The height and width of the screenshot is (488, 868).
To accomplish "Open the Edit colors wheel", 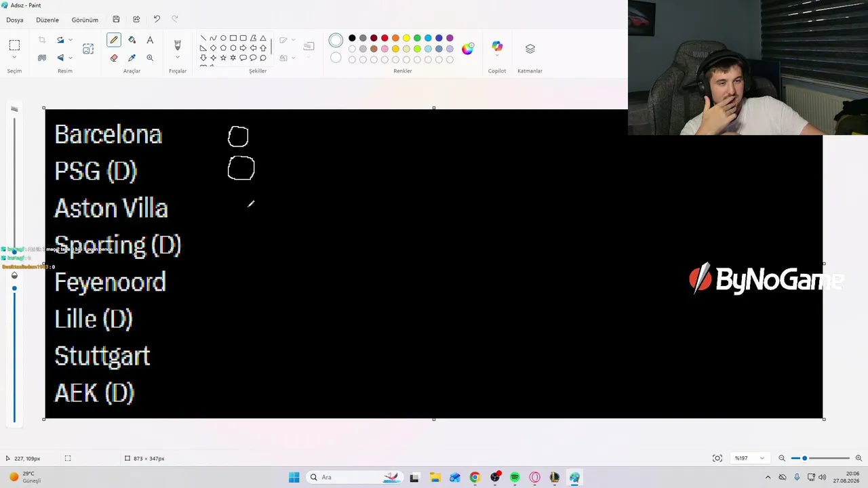I will [468, 49].
